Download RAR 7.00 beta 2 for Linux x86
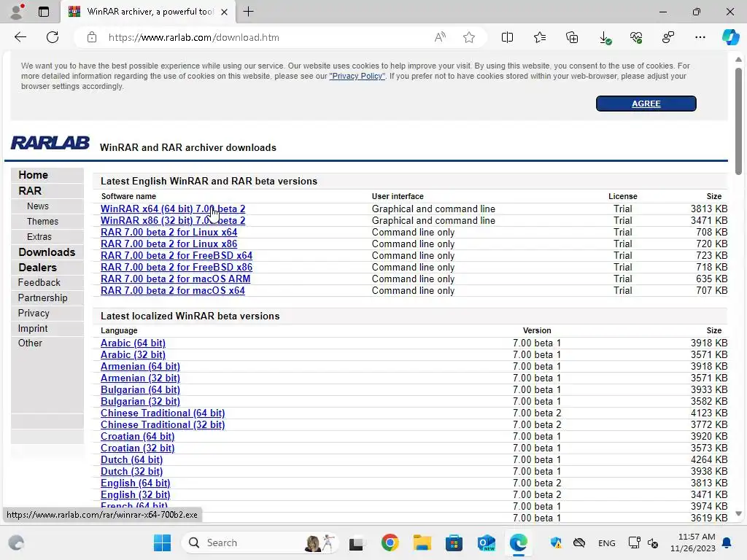747x560 pixels. pyautogui.click(x=169, y=244)
